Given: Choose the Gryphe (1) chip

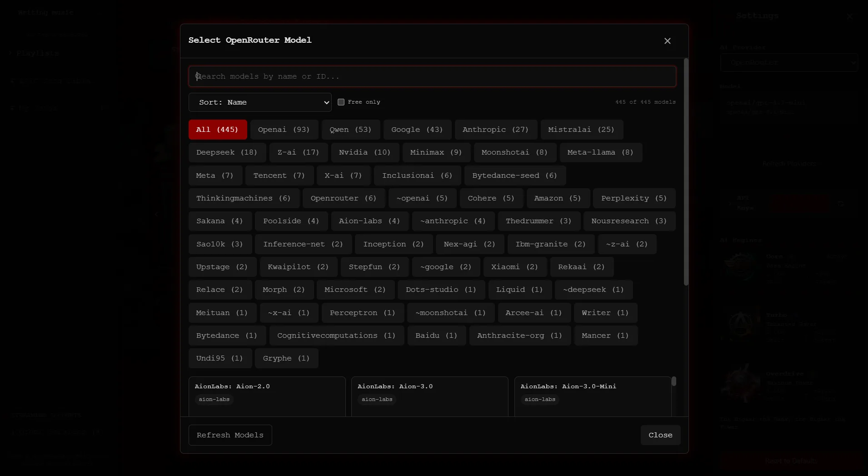Looking at the screenshot, I should click(286, 358).
